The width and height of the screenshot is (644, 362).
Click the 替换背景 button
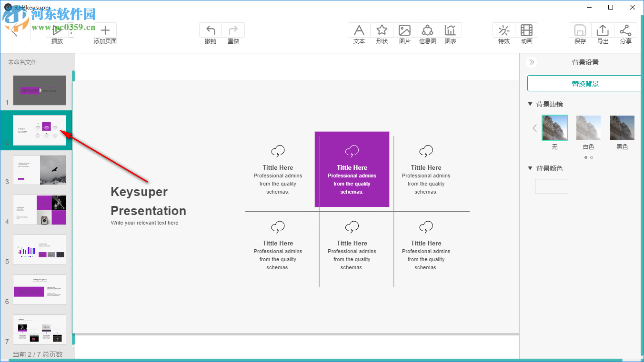tap(585, 83)
